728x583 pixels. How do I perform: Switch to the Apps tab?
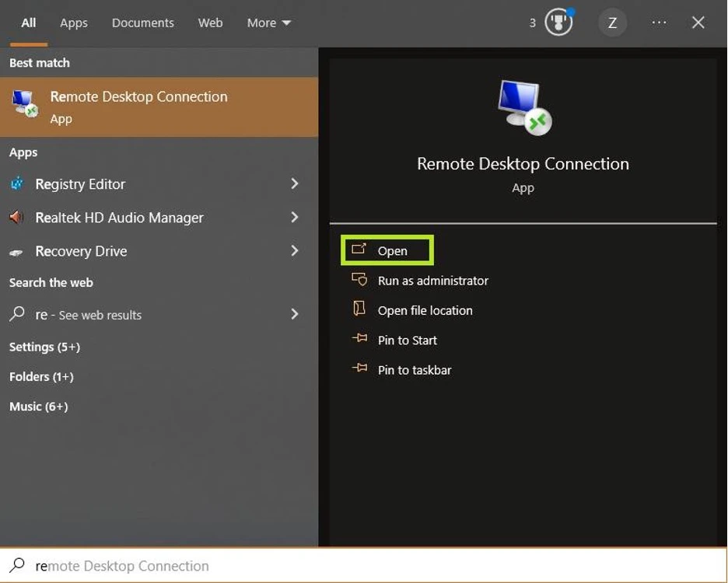(74, 23)
